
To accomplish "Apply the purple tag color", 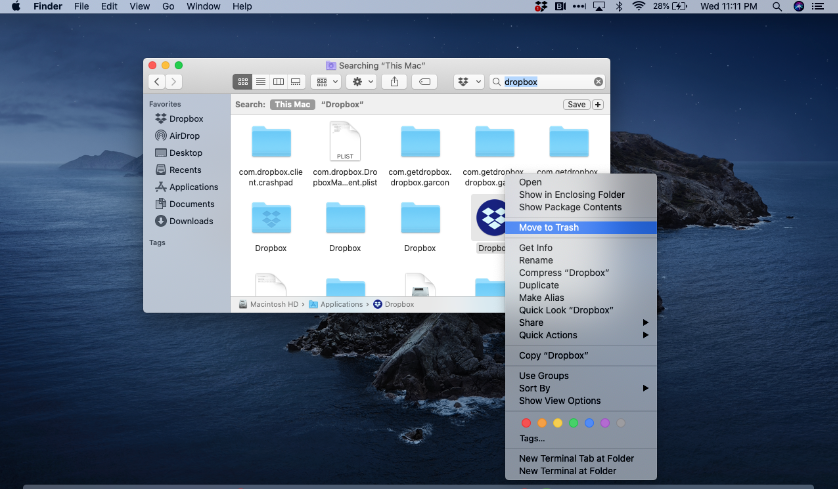I will [x=605, y=423].
